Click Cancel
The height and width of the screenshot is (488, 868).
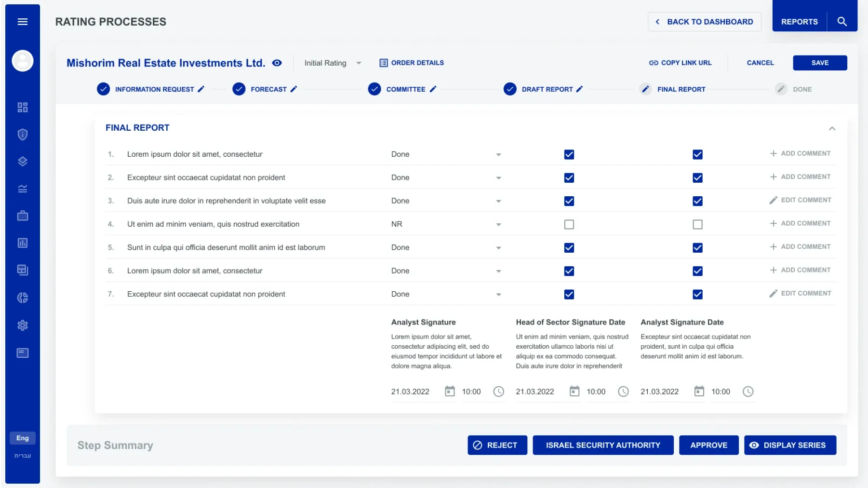[x=760, y=63]
